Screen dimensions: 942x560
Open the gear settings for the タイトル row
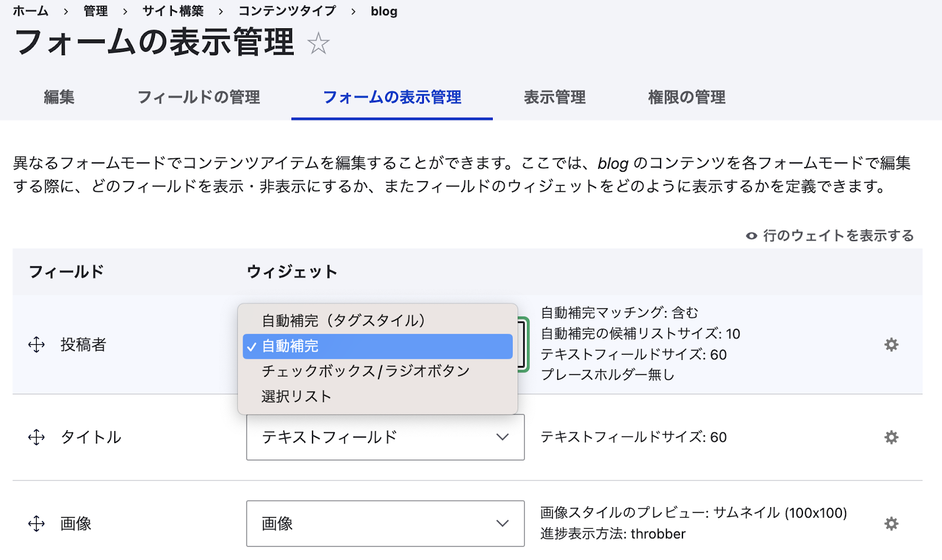click(x=891, y=437)
